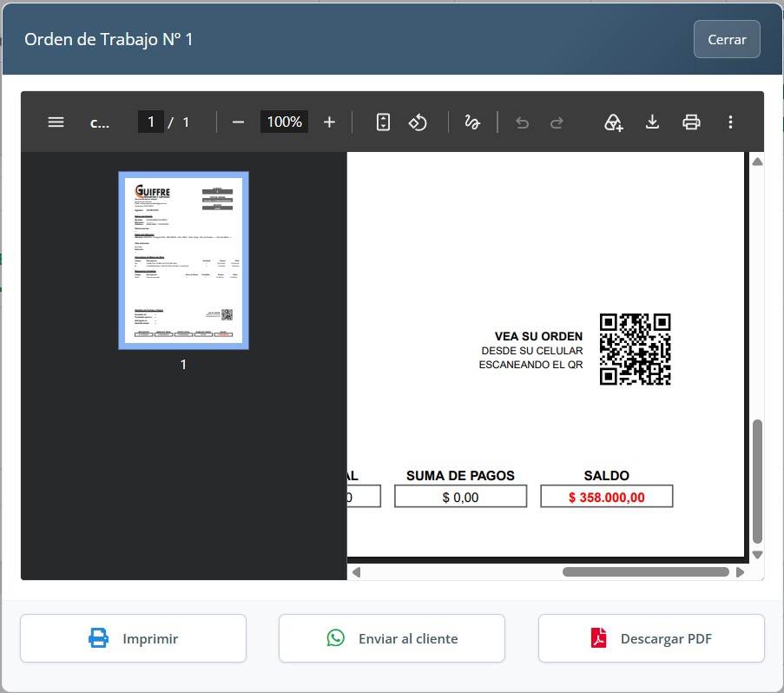
Task: Click the vertical scrollbar down arrow
Action: pos(757,555)
